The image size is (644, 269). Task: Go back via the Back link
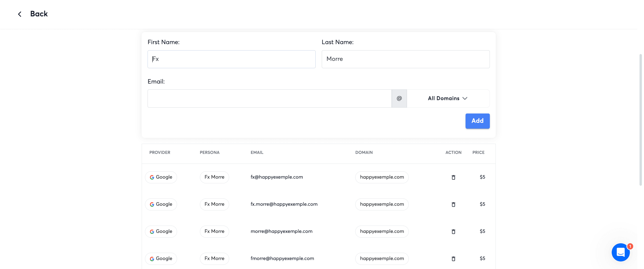pyautogui.click(x=39, y=14)
